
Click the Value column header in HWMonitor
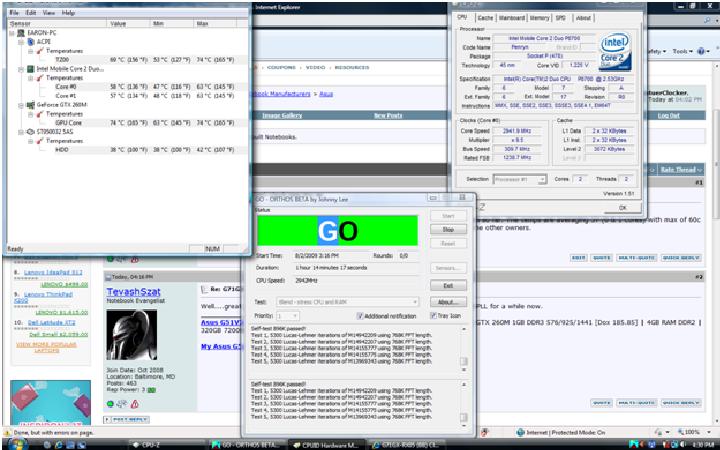tap(128, 23)
